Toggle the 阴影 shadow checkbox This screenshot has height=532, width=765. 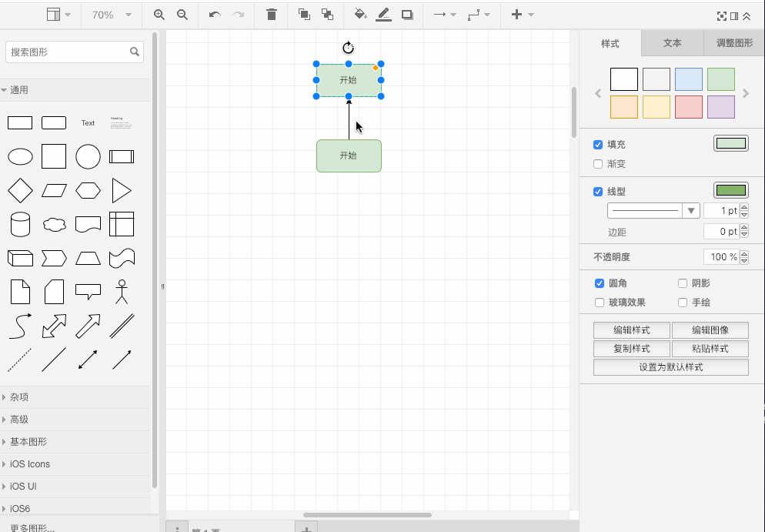point(683,283)
